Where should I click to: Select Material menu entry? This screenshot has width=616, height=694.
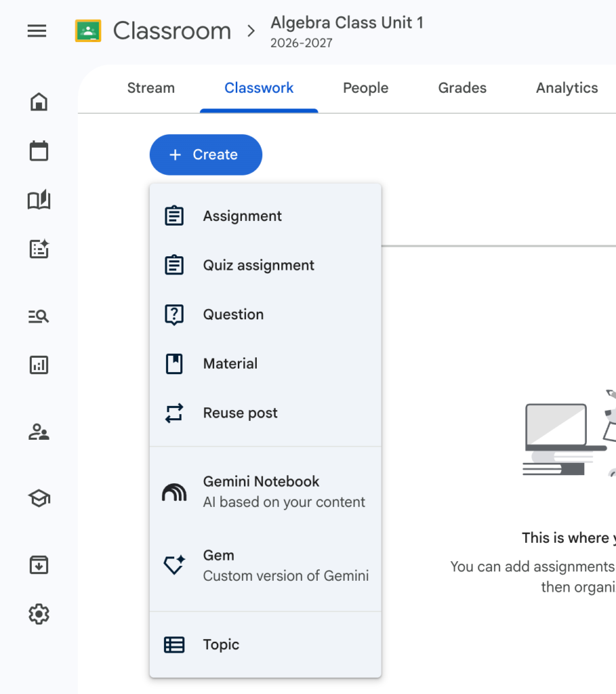266,364
